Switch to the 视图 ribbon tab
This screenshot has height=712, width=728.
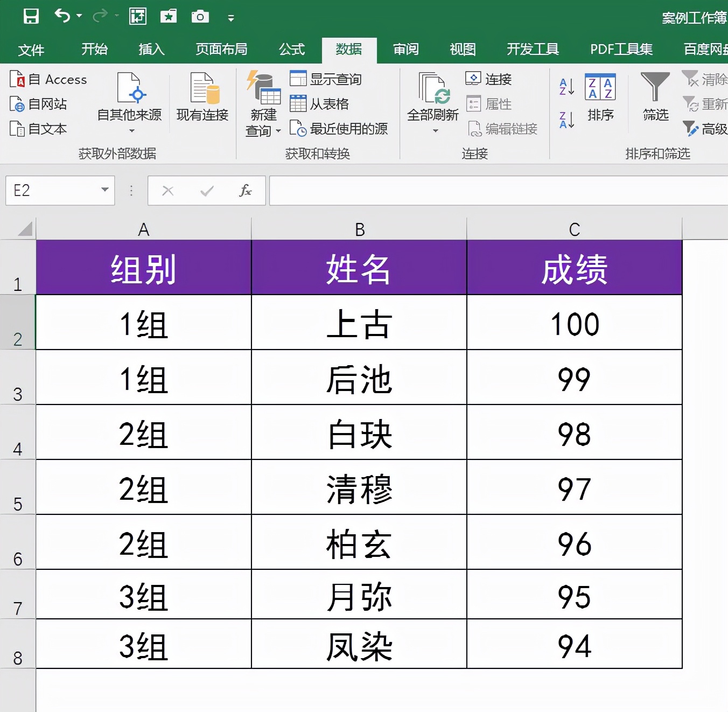[x=463, y=50]
